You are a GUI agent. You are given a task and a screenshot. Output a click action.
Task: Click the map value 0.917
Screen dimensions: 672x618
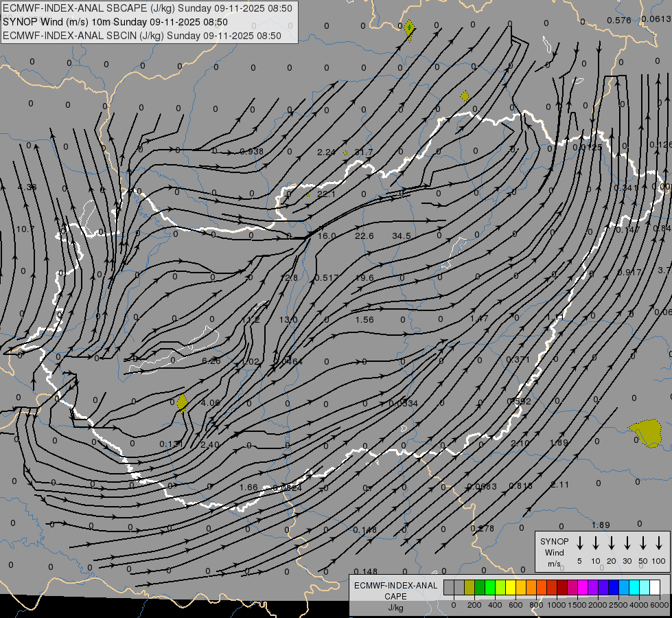coord(629,272)
